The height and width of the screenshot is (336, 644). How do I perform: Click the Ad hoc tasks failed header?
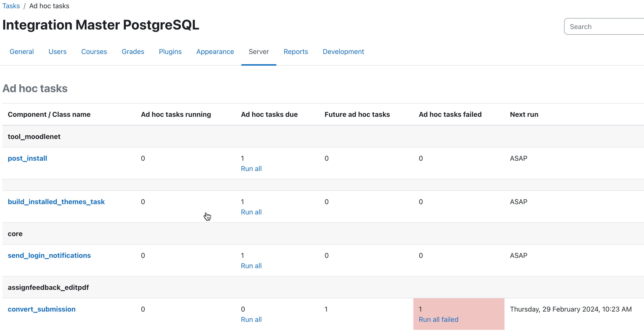(450, 114)
